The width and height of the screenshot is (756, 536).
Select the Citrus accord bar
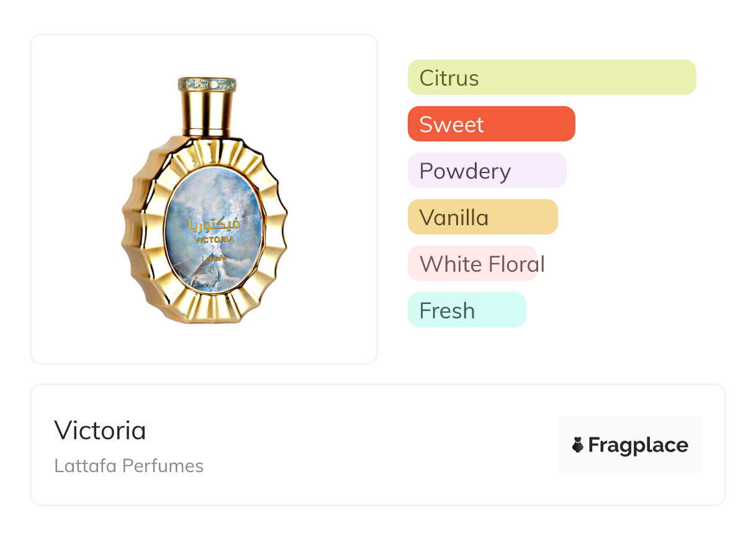coord(551,78)
